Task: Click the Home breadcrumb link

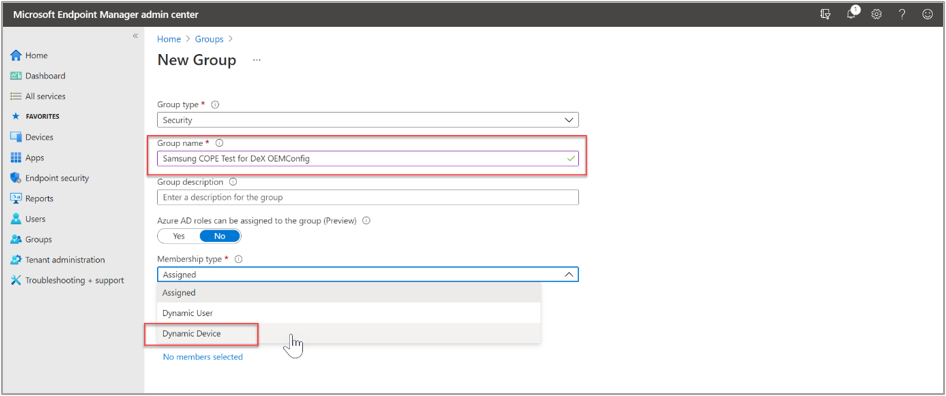Action: [169, 39]
